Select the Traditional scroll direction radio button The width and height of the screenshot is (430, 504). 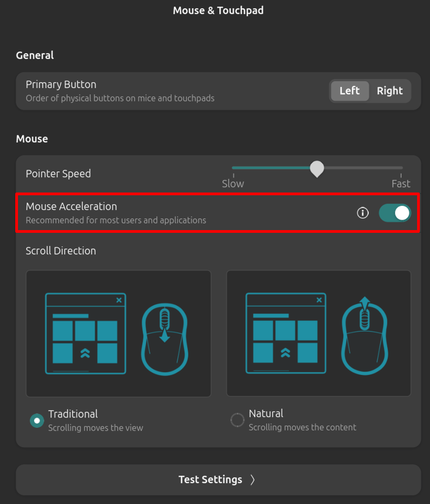coord(37,421)
